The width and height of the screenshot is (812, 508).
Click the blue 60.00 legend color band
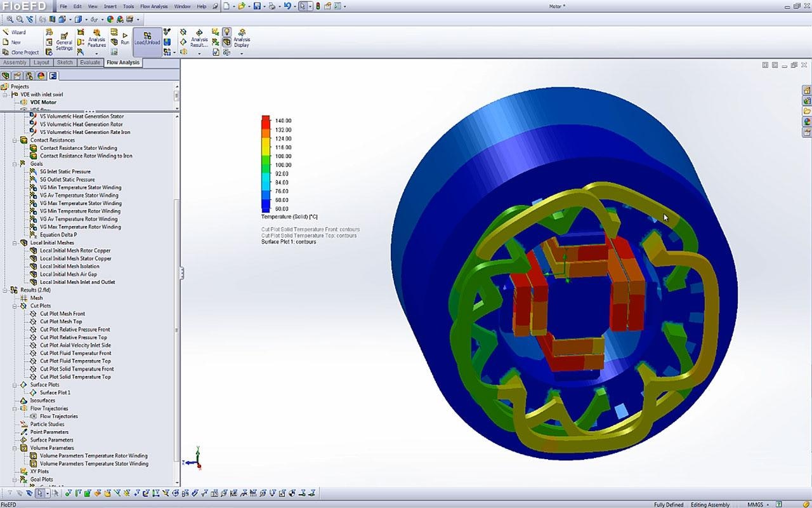tap(266, 208)
